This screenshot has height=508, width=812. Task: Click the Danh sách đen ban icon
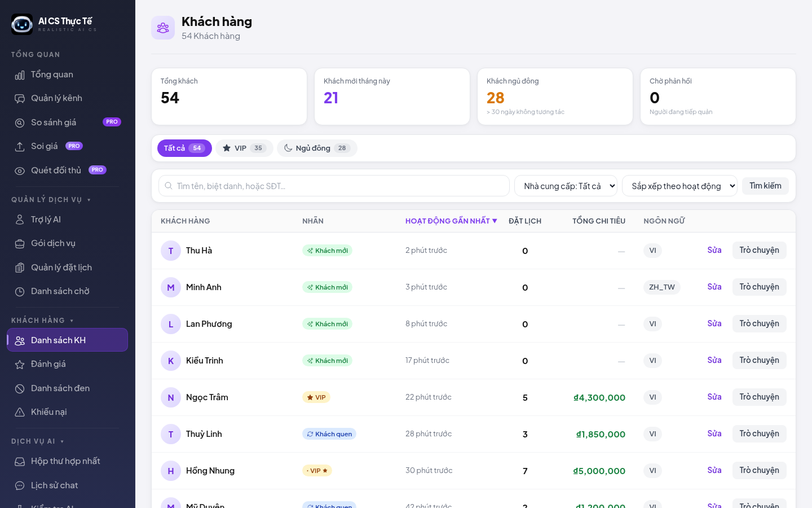(x=20, y=389)
